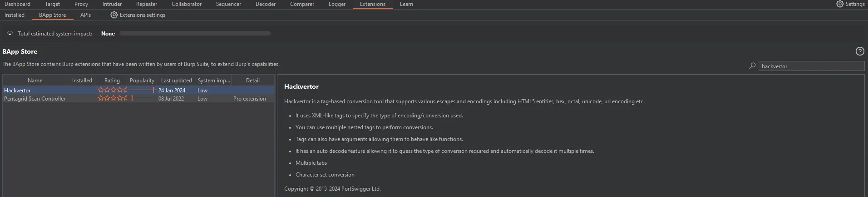Viewport: 868px width, 197px height.
Task: Click the 'Character set conversion' bullet
Action: point(325,175)
